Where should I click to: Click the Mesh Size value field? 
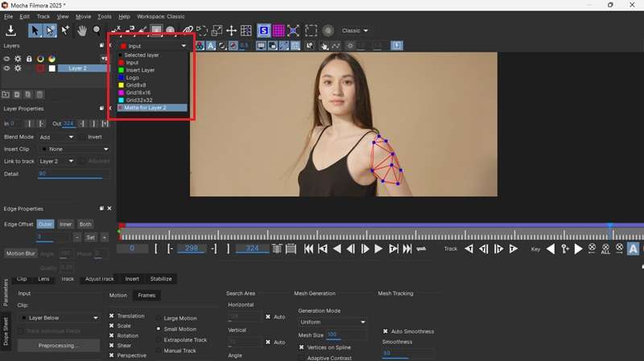click(x=347, y=335)
